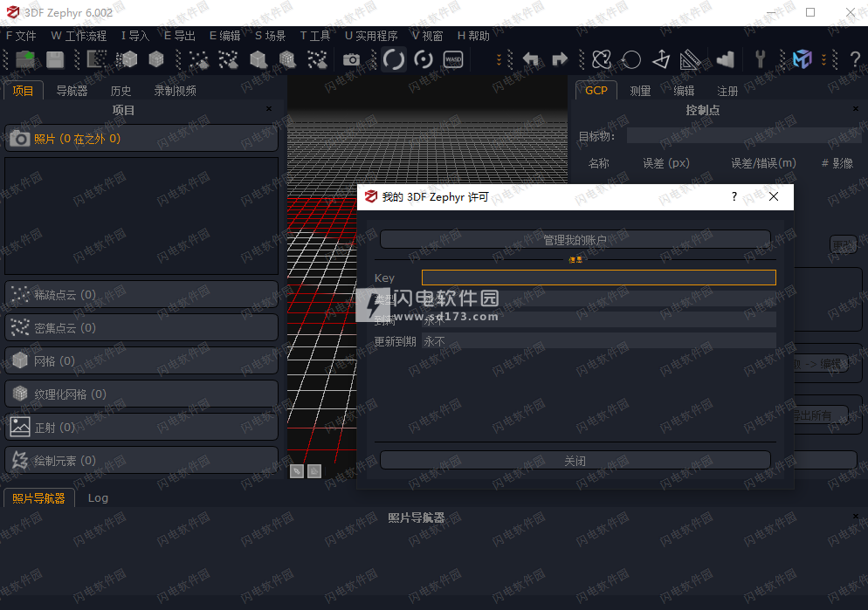Click the free rotation gizmo icon

click(602, 59)
